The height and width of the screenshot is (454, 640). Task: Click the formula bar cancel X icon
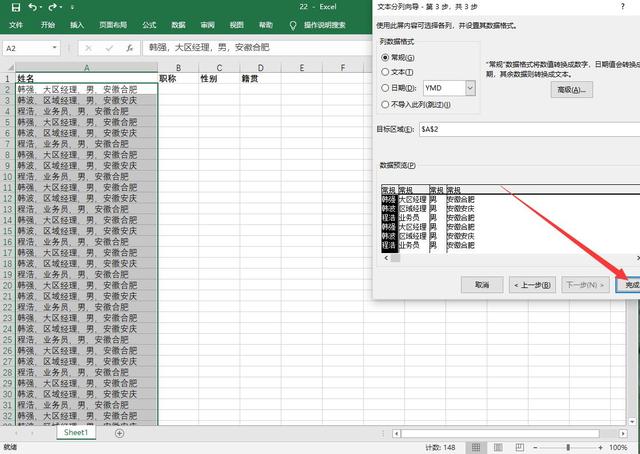coord(88,48)
